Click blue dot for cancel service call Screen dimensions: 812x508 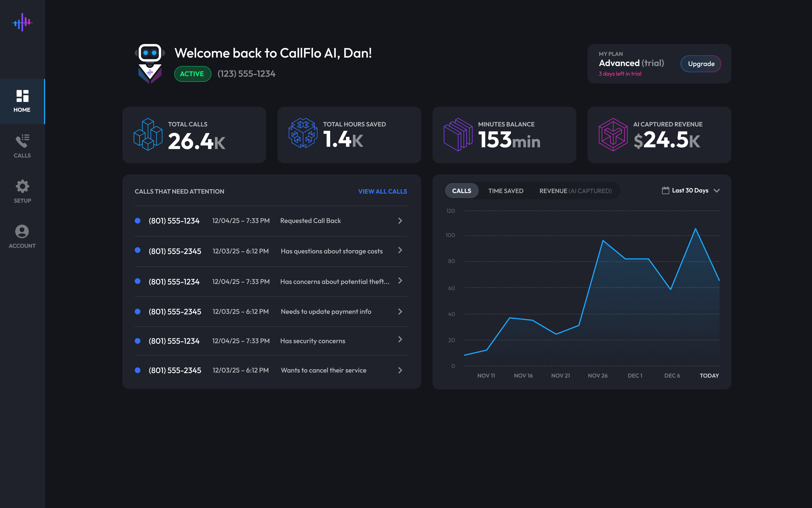(138, 370)
